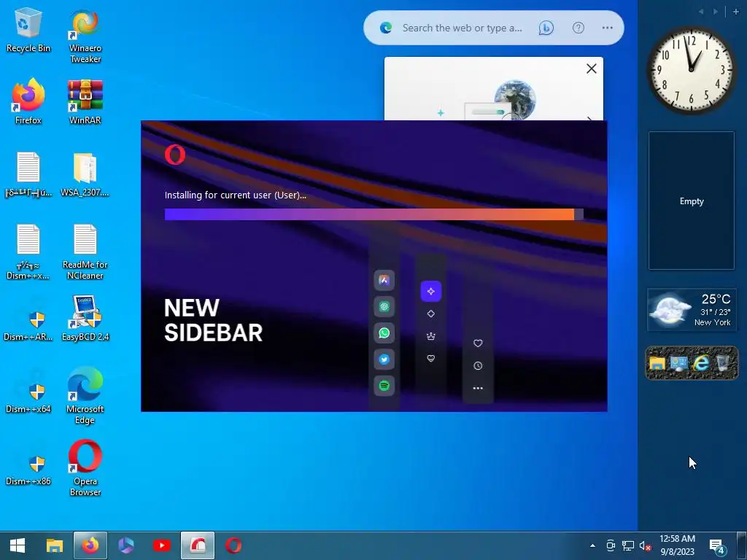
Task: Open the search bar more options menu
Action: click(607, 28)
